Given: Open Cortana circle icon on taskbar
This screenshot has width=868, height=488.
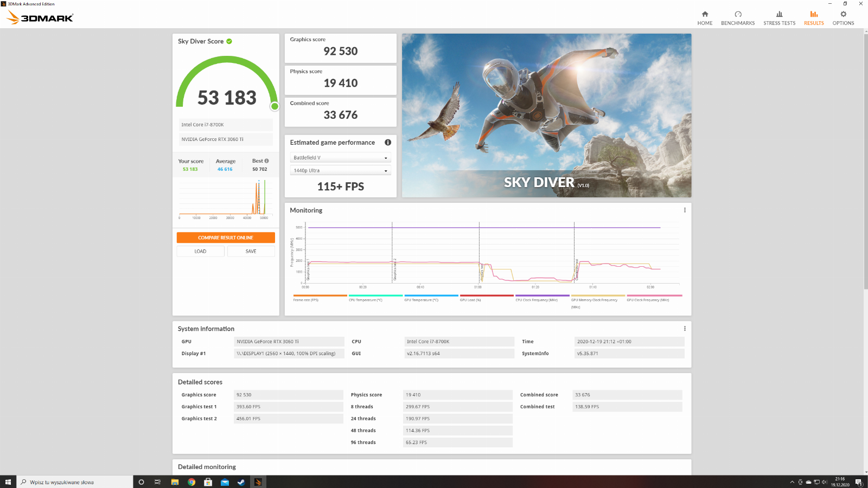Looking at the screenshot, I should pyautogui.click(x=141, y=482).
